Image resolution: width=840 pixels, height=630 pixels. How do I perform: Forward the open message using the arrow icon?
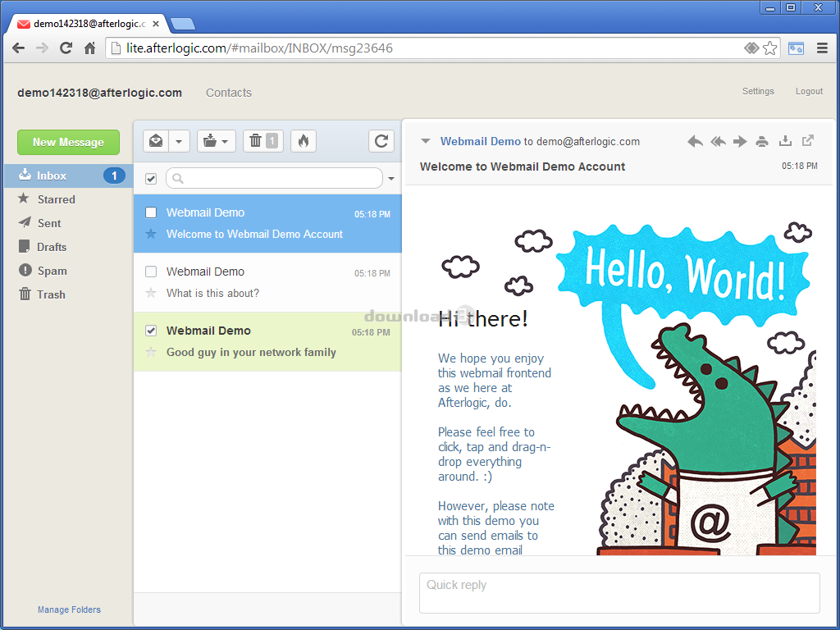pos(740,141)
